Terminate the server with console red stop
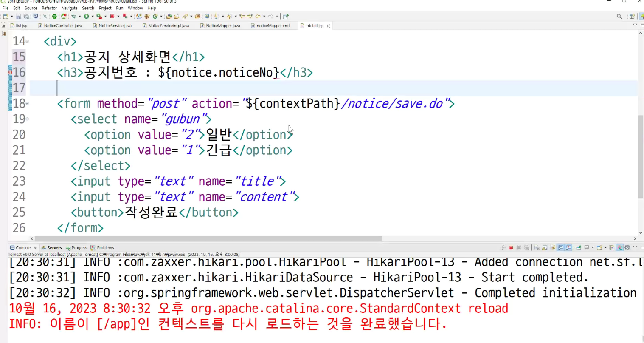This screenshot has height=343, width=644. pos(511,248)
